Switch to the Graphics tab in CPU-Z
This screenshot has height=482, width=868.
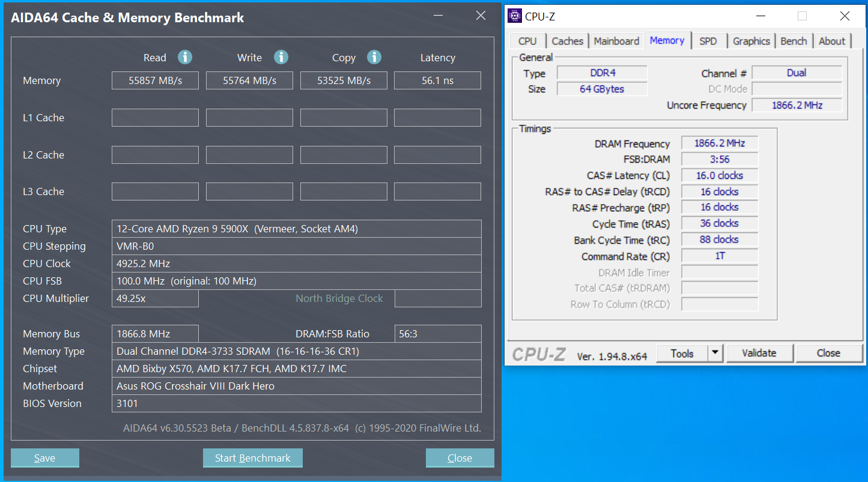[x=751, y=41]
